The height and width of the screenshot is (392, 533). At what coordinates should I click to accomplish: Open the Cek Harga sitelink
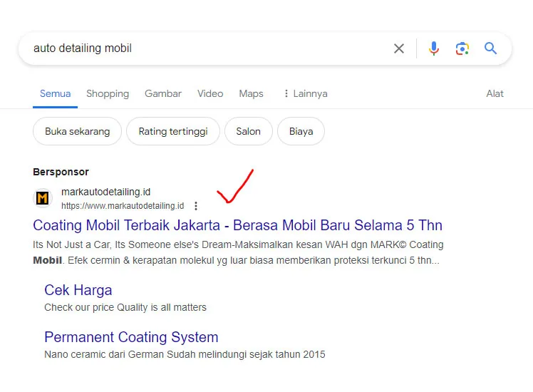(78, 290)
